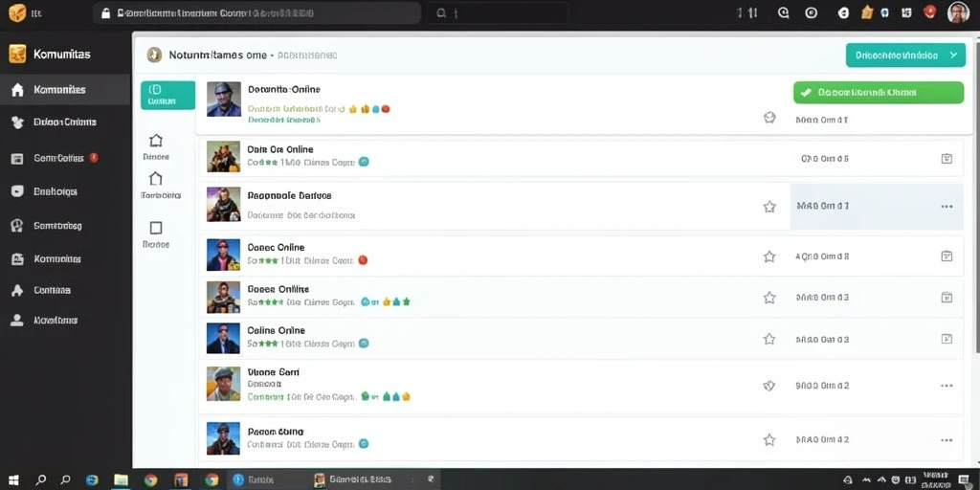Image resolution: width=980 pixels, height=490 pixels.
Task: Open the sidebar item with the red notification badge
Action: pos(65,158)
